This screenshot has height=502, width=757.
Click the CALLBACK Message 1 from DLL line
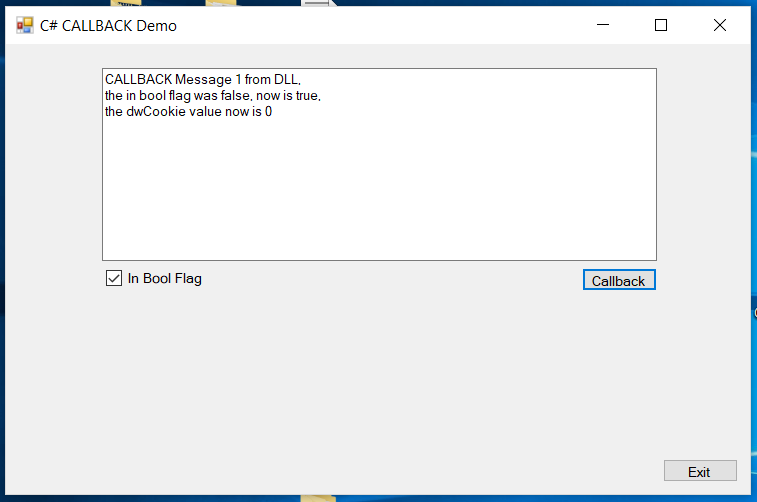click(202, 79)
